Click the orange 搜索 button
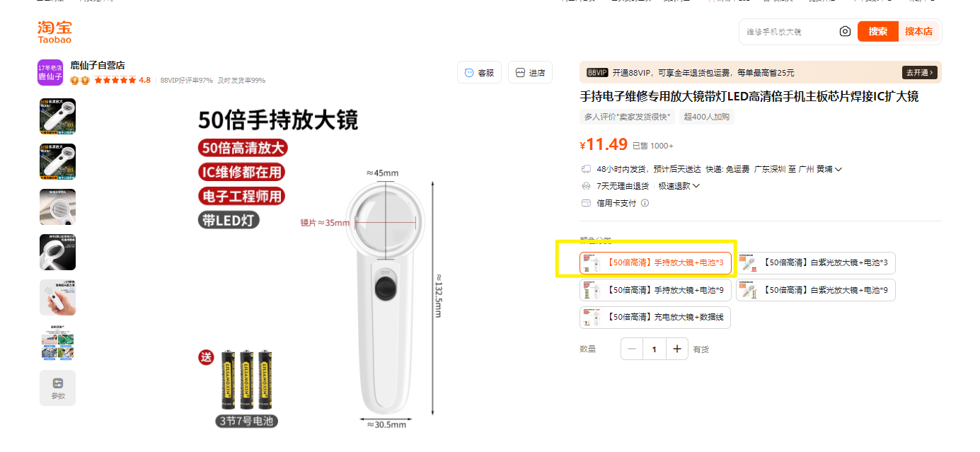980x452 pixels. (x=878, y=31)
